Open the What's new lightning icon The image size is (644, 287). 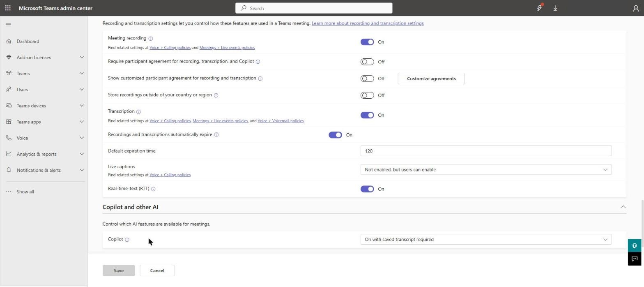tap(540, 8)
